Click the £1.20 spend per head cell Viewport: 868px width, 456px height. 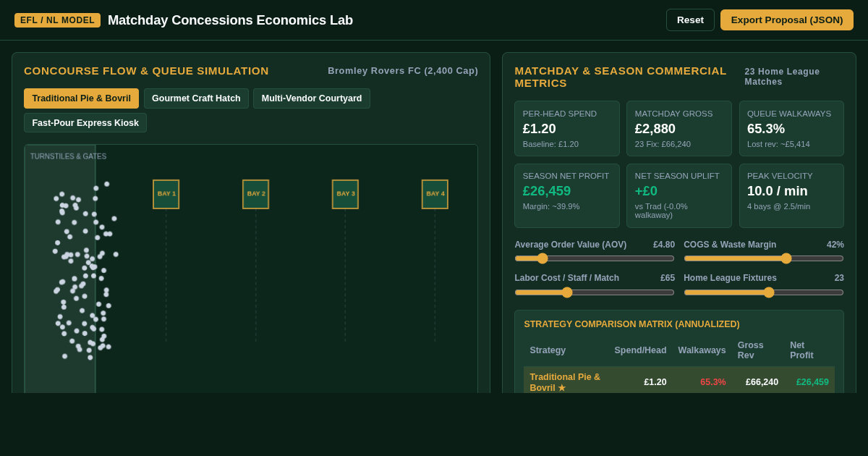pyautogui.click(x=655, y=382)
